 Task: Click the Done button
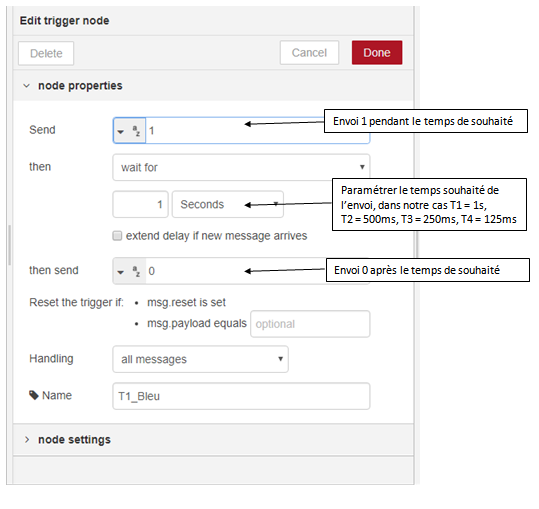pyautogui.click(x=377, y=53)
